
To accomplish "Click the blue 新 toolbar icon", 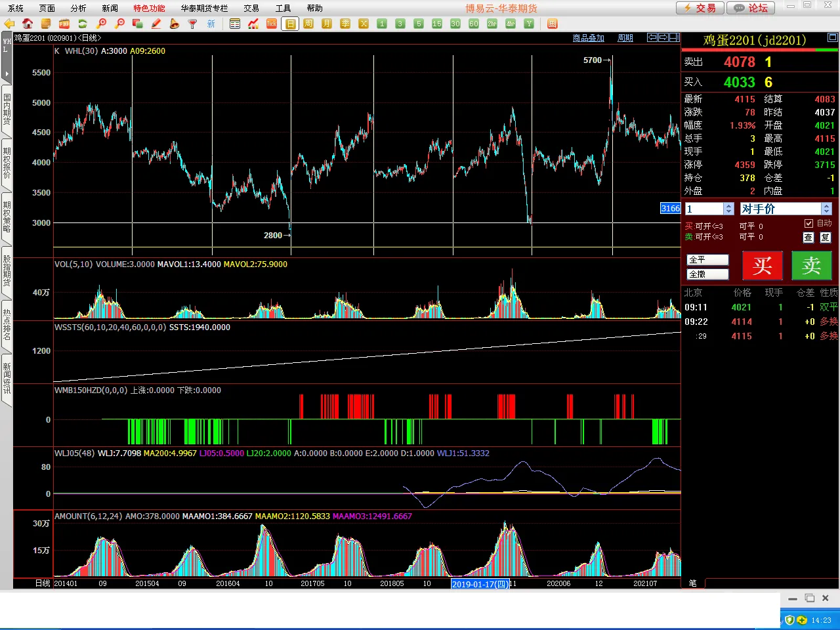I will pos(211,24).
